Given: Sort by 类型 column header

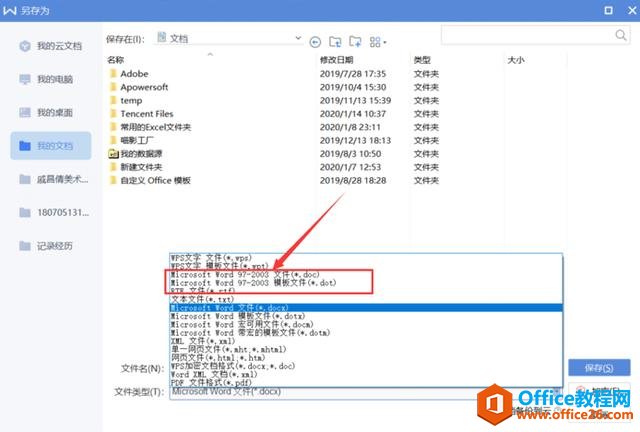Looking at the screenshot, I should 422,60.
